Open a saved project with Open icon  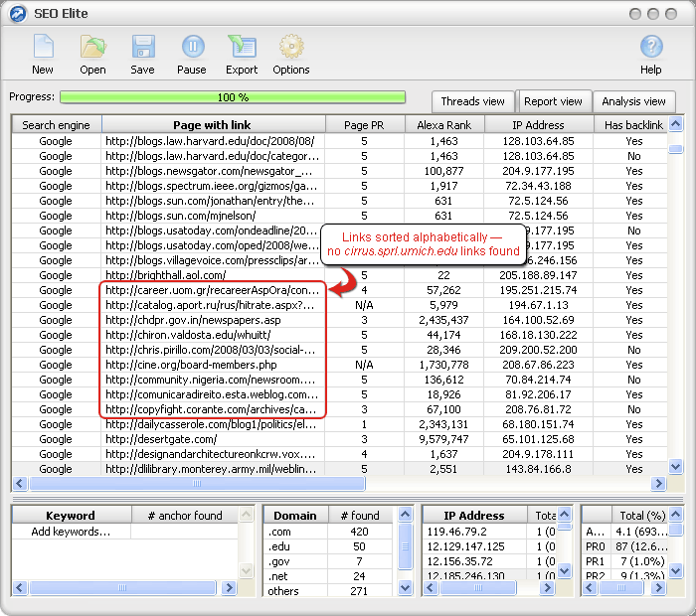pos(92,47)
